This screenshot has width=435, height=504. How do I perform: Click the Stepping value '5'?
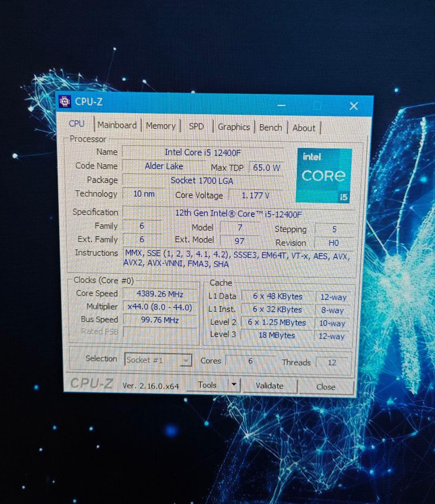tap(334, 229)
